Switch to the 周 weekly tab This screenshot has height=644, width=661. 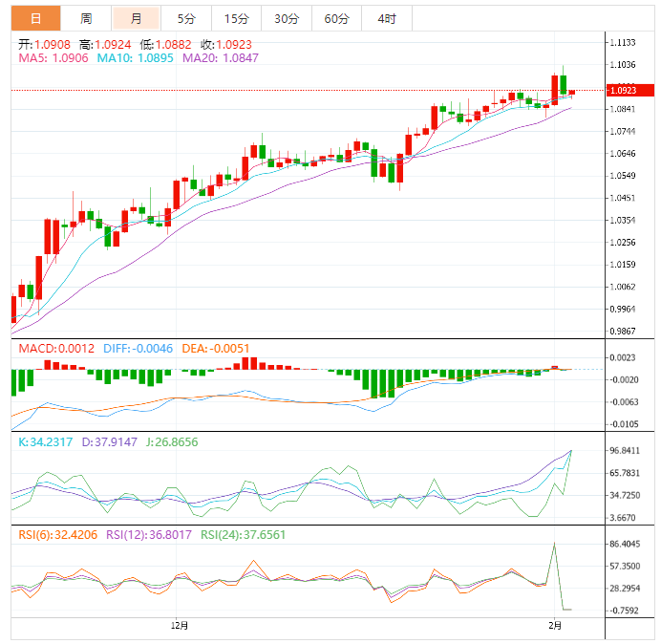pos(86,18)
